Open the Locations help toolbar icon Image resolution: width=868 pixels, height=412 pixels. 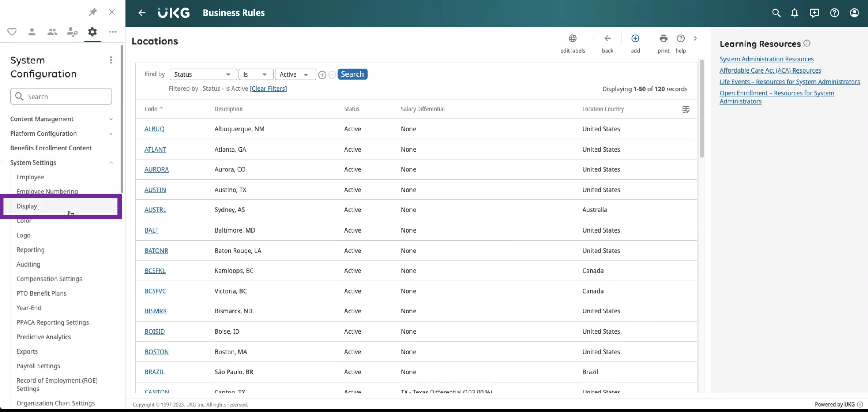(681, 44)
